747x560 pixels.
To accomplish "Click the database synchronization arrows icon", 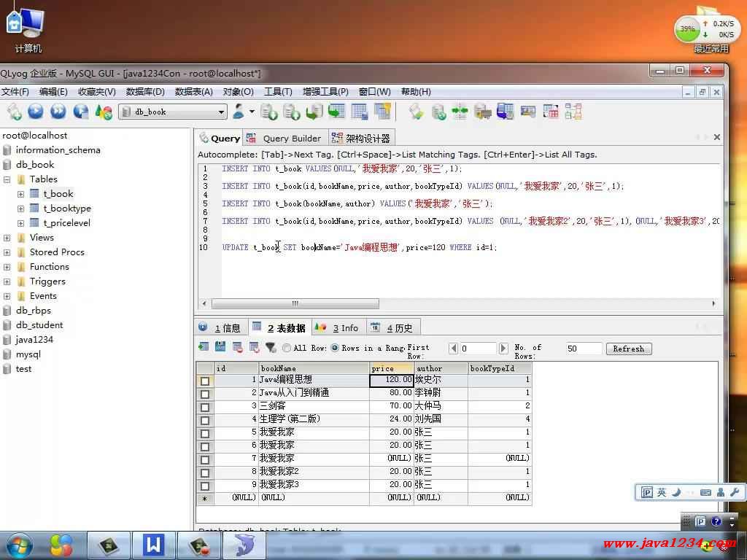I will [x=460, y=112].
